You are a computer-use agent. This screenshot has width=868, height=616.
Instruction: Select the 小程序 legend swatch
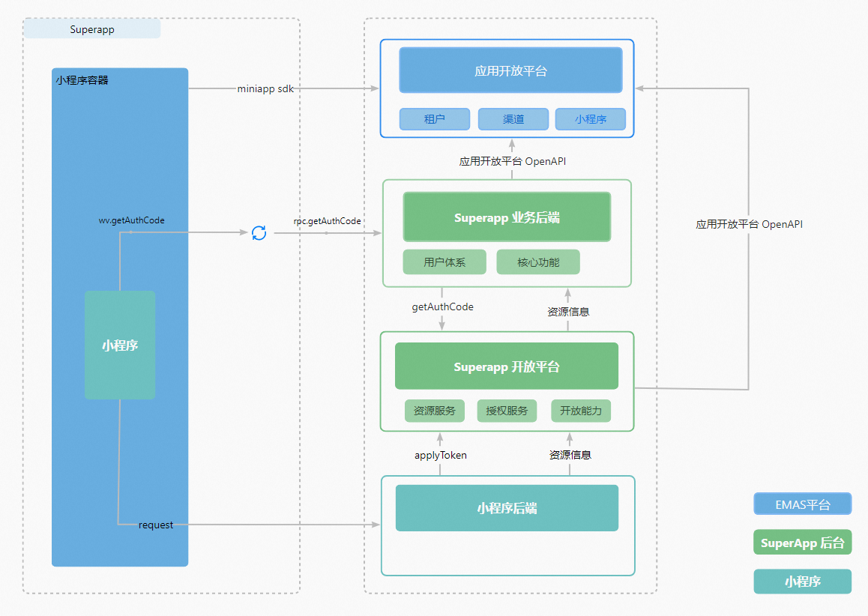803,581
